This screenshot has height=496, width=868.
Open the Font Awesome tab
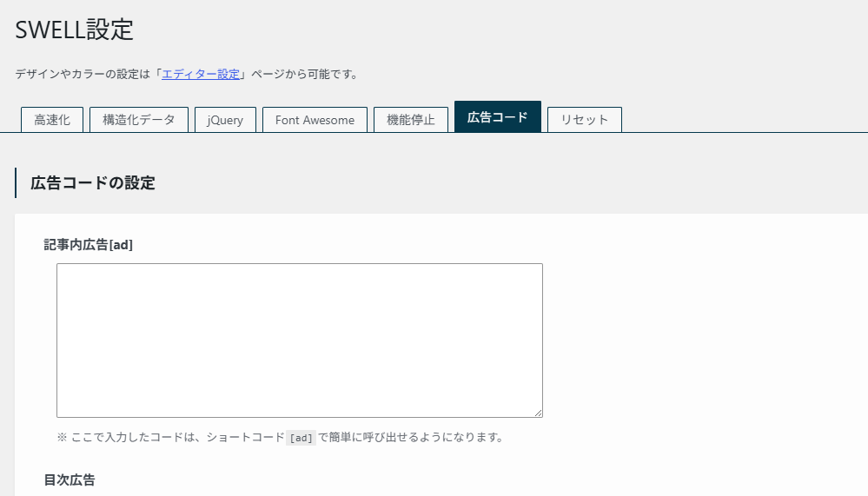point(315,120)
